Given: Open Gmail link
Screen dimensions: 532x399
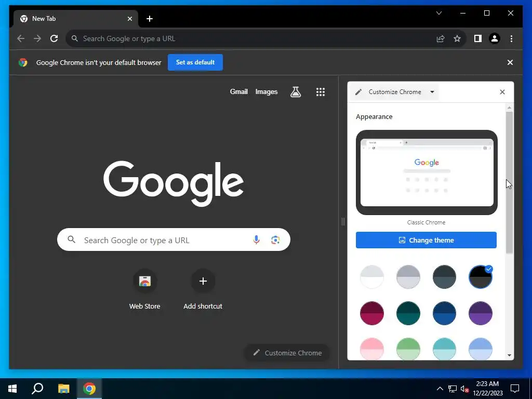Looking at the screenshot, I should coord(239,91).
